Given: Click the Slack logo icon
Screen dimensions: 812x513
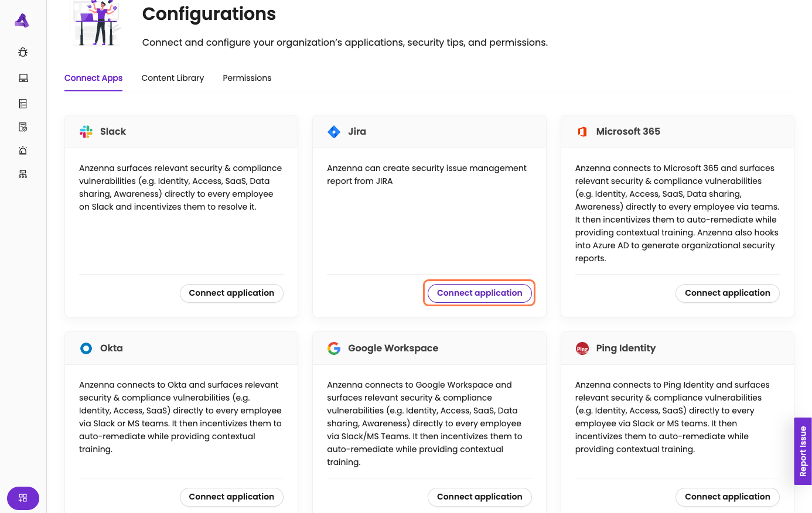Looking at the screenshot, I should pyautogui.click(x=86, y=132).
